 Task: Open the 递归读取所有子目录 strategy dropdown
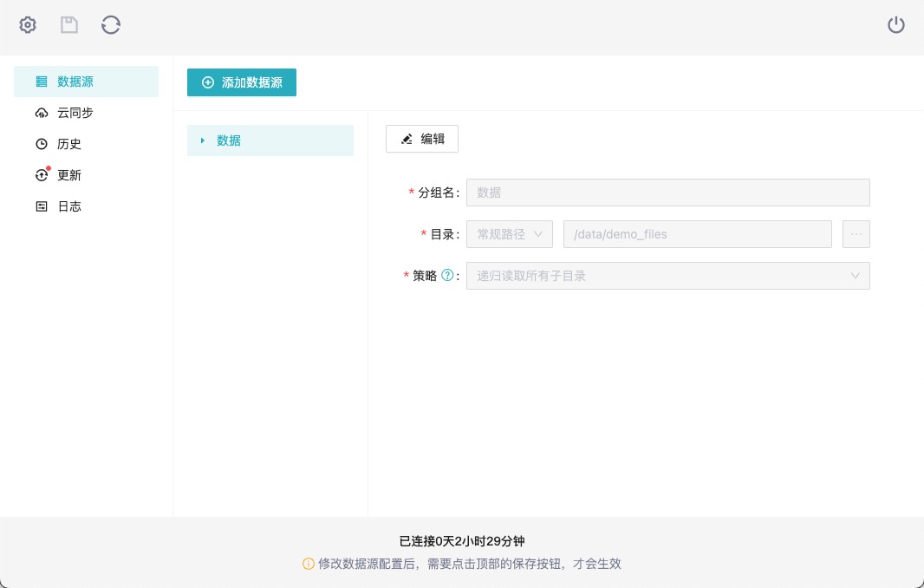667,276
